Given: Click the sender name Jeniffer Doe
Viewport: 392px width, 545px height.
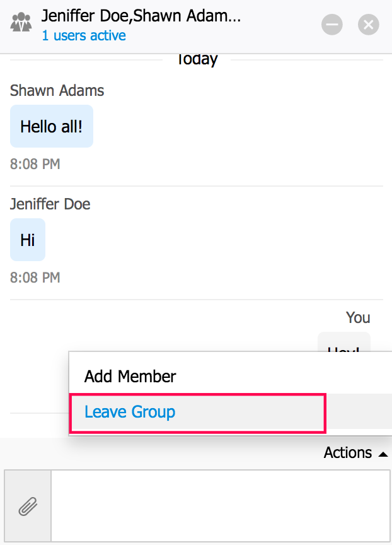Looking at the screenshot, I should (50, 204).
